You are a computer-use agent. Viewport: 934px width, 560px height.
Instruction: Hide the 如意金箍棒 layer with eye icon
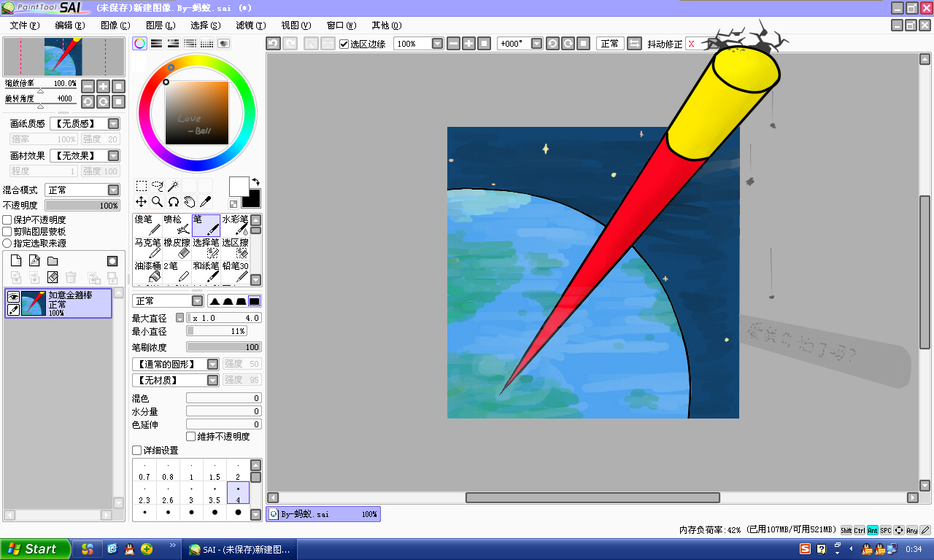pyautogui.click(x=13, y=297)
